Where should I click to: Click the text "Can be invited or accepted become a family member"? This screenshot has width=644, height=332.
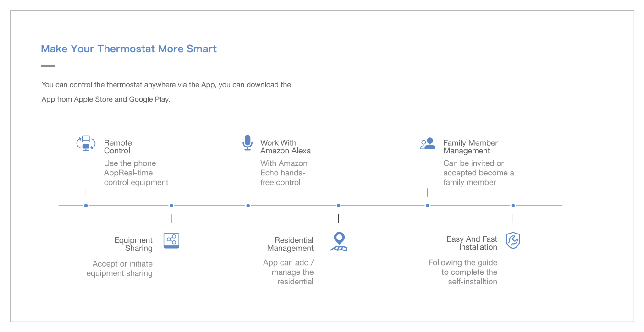coord(479,173)
